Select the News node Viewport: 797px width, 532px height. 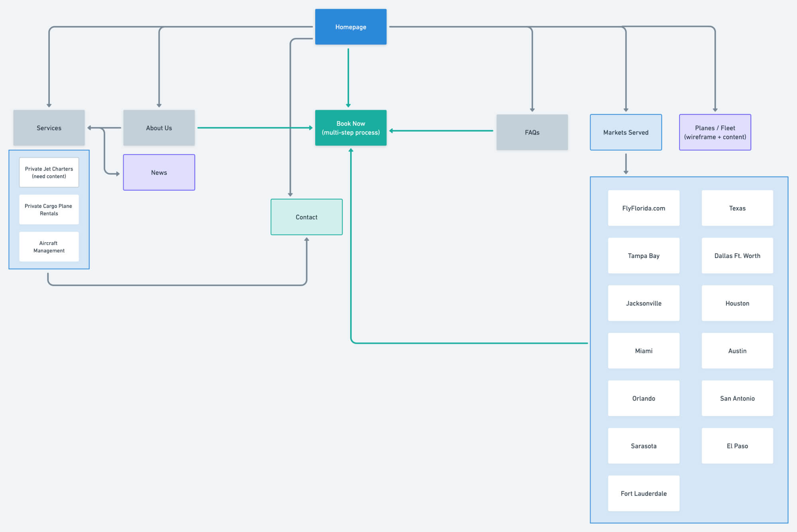click(159, 172)
